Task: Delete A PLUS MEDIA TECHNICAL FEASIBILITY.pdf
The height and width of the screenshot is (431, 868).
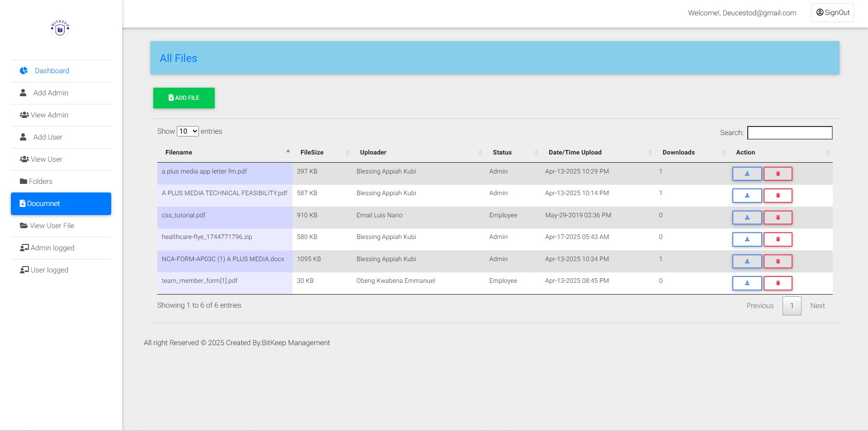Action: (x=778, y=196)
